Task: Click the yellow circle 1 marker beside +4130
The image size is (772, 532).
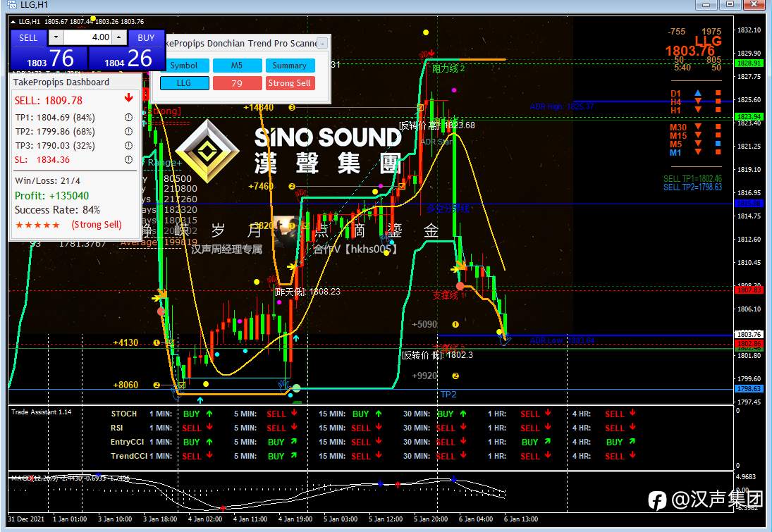Action: coord(157,342)
